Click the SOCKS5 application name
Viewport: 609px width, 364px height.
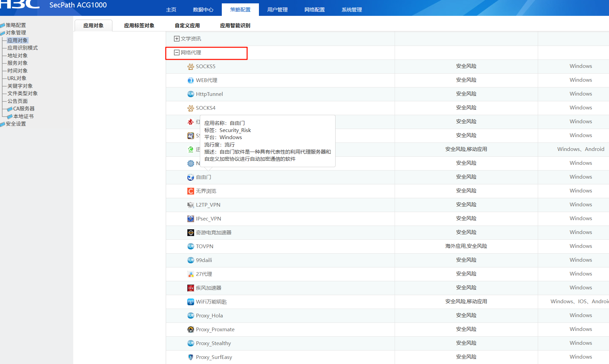click(206, 67)
